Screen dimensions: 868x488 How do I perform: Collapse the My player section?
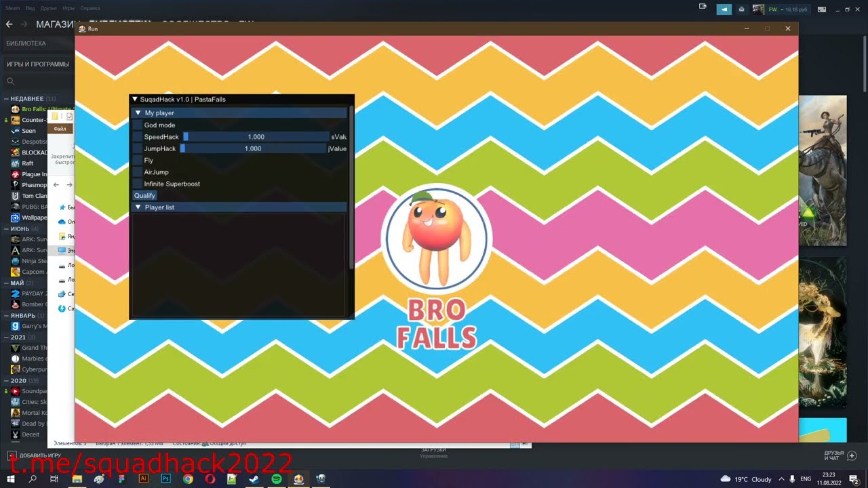(x=138, y=113)
